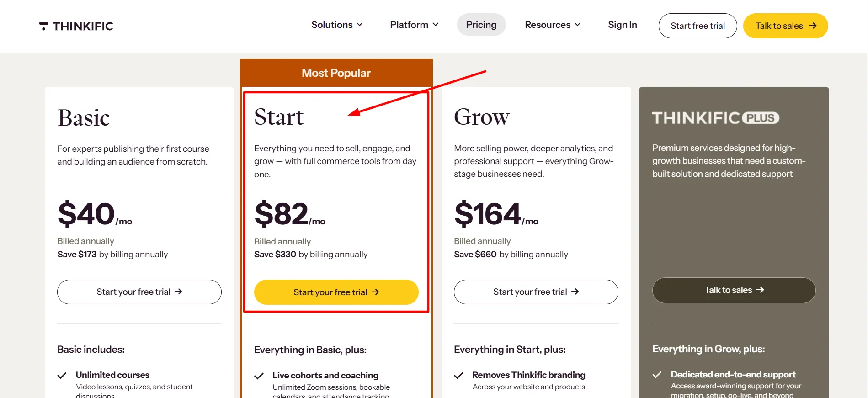This screenshot has height=398, width=868.
Task: Click the Start free trial header button
Action: pyautogui.click(x=698, y=26)
